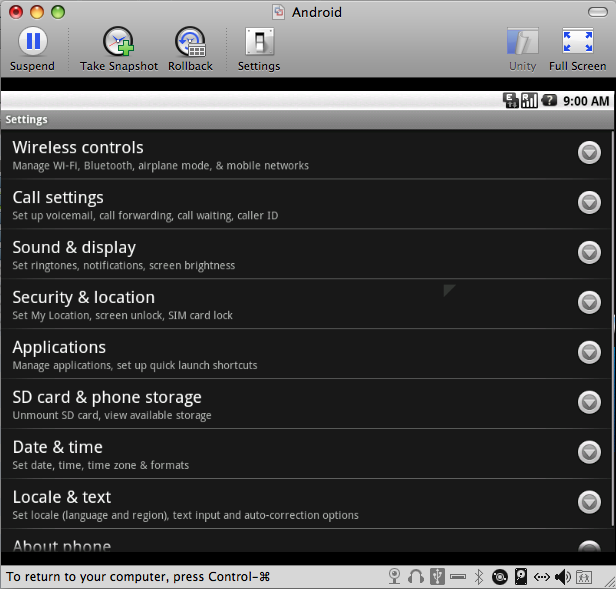
Task: Click the shared folders icon
Action: pos(583,577)
